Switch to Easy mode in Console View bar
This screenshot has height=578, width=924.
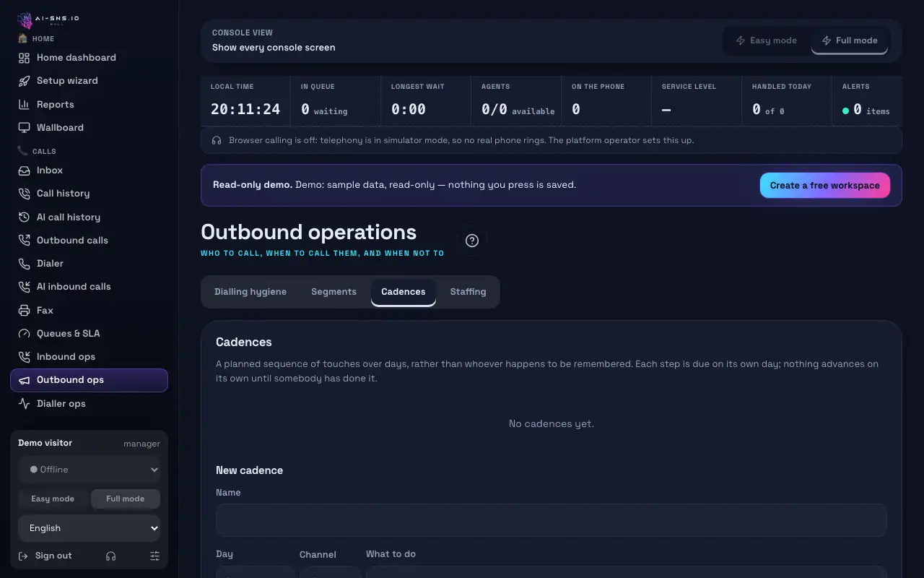click(767, 40)
